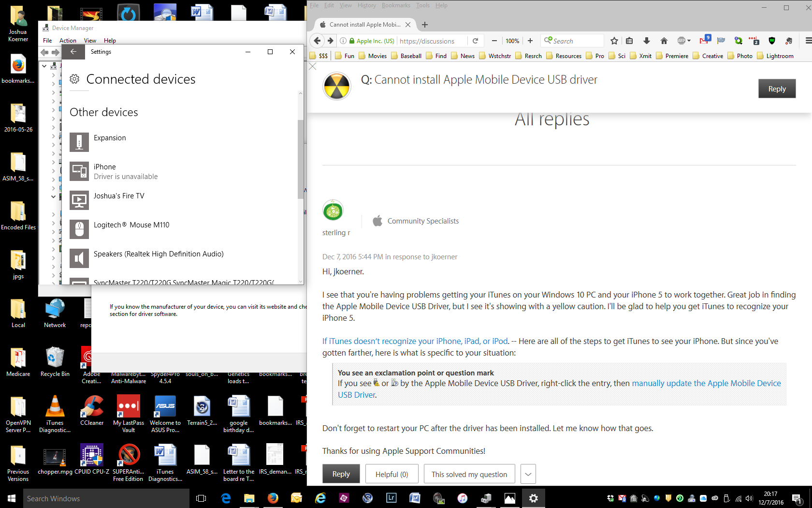Viewport: 812px width, 508px height.
Task: Open Task View on the taskbar
Action: (x=201, y=498)
